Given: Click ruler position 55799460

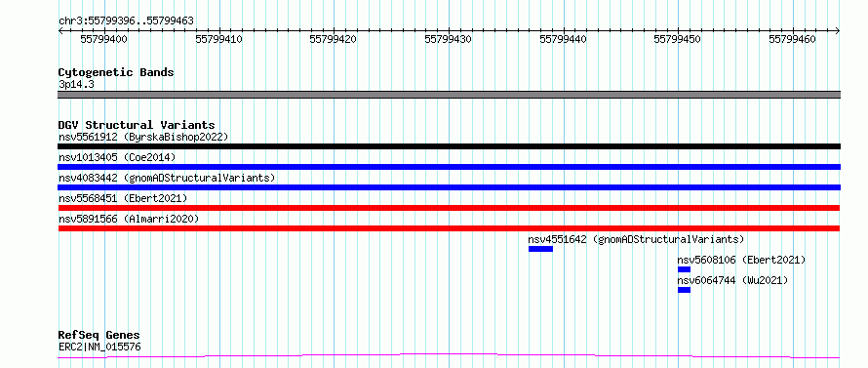Looking at the screenshot, I should 792,39.
